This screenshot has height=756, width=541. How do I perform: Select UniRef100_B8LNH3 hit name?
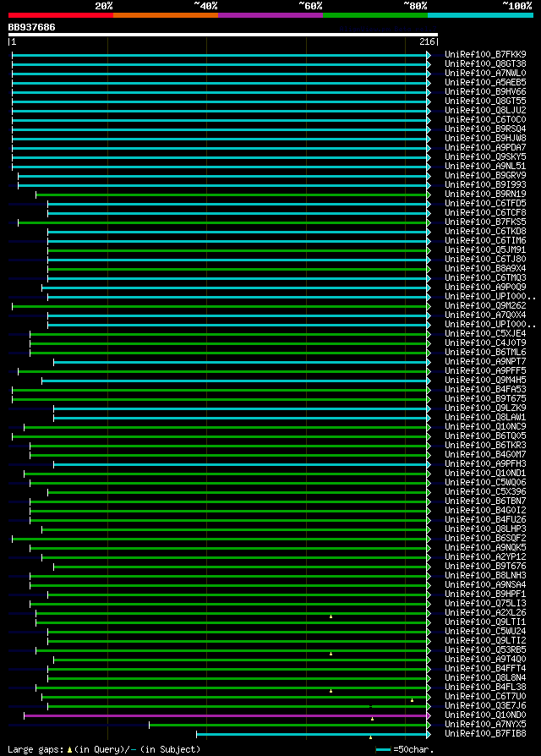pos(485,575)
